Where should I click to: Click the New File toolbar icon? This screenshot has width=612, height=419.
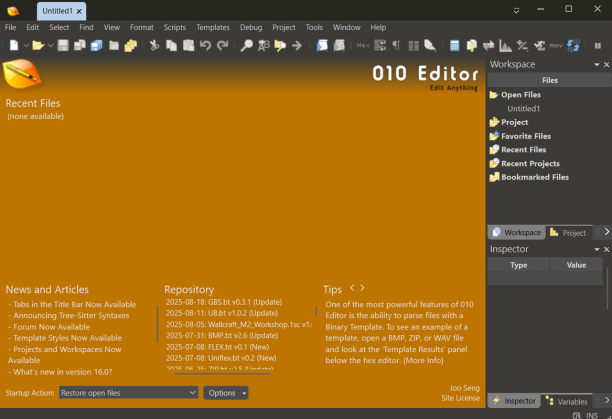(14, 46)
